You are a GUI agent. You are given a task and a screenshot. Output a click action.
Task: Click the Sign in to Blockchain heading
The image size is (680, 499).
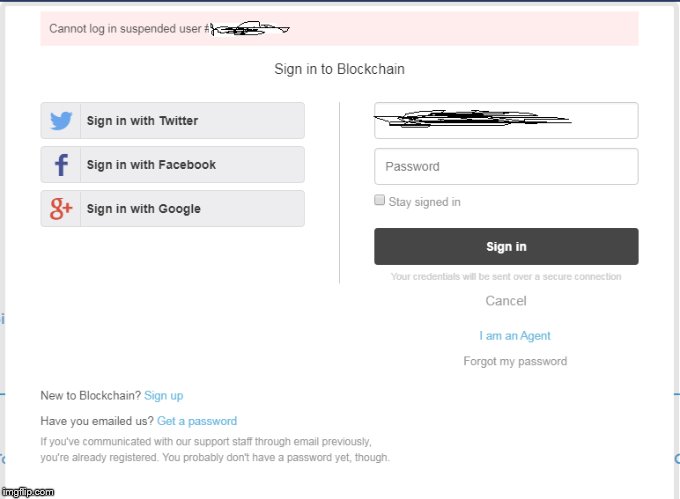coord(340,69)
